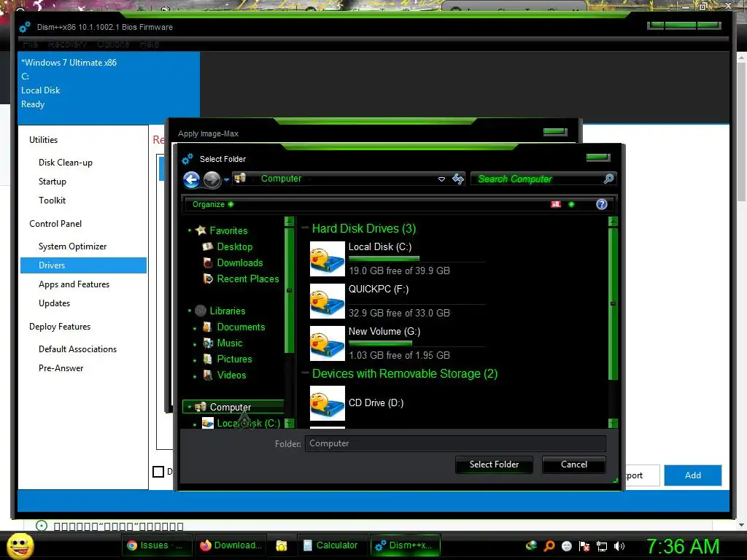The height and width of the screenshot is (560, 747).
Task: Switch to the Chrome Issues taskbar item
Action: pos(158,545)
